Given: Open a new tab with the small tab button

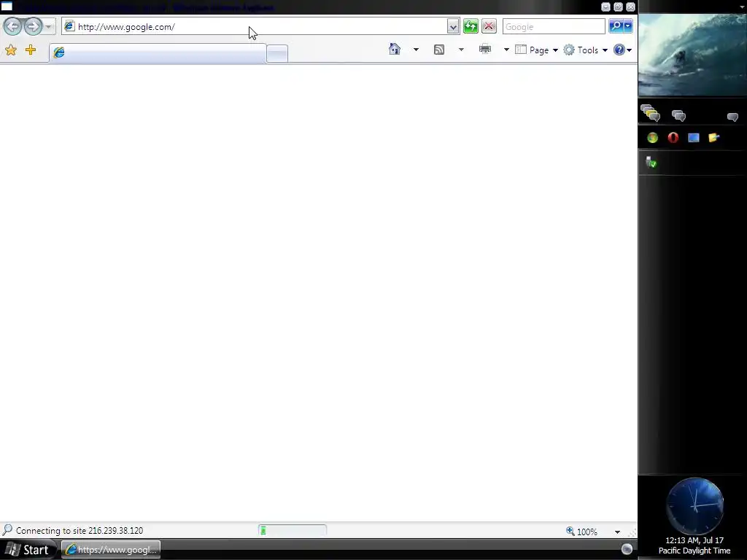Looking at the screenshot, I should 276,53.
